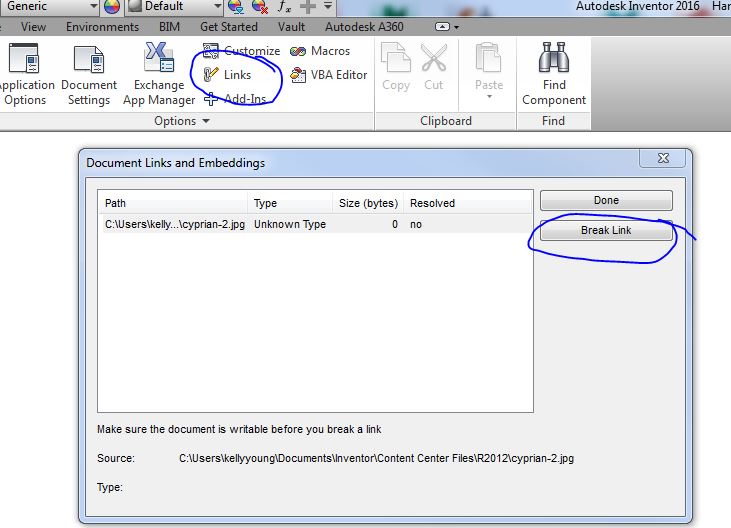The height and width of the screenshot is (528, 731).
Task: Expand the Customize Quick Access Toolbar arrow
Action: pos(328,7)
